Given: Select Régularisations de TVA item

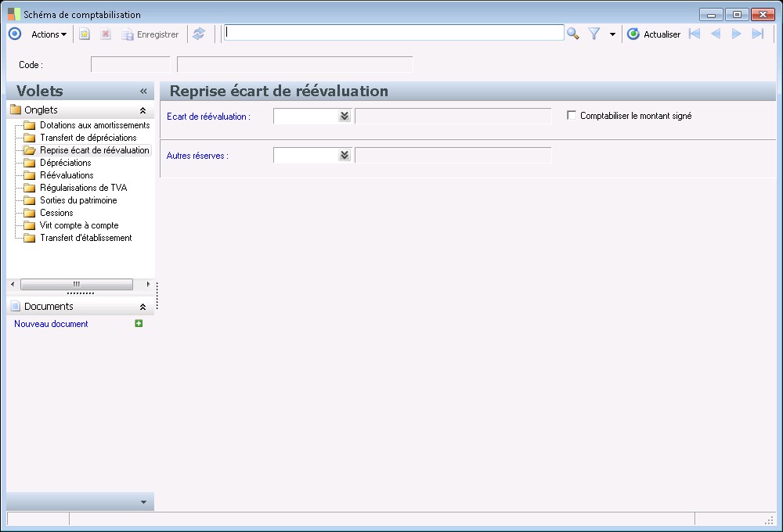Looking at the screenshot, I should [84, 188].
